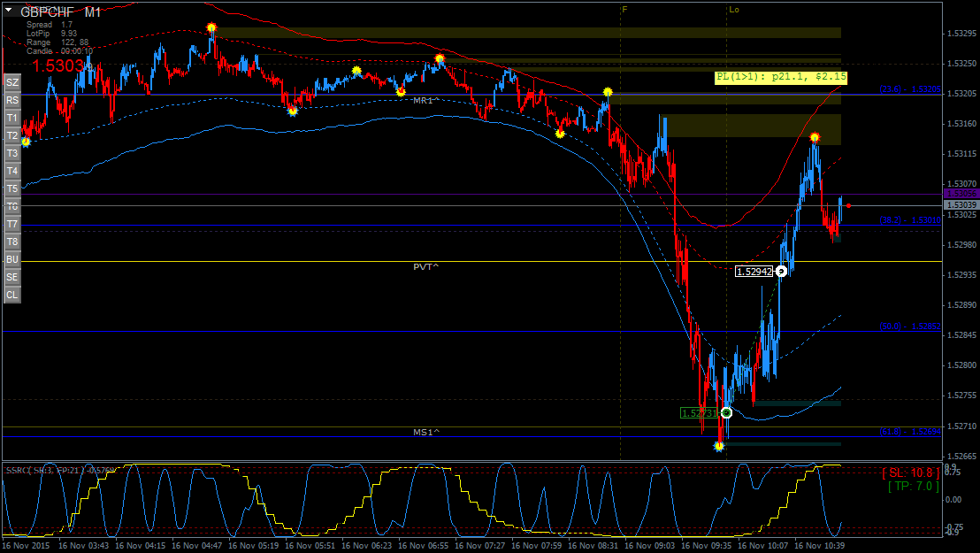Click the green 1.52731 price label box
This screenshot has height=553, width=980.
pyautogui.click(x=700, y=413)
